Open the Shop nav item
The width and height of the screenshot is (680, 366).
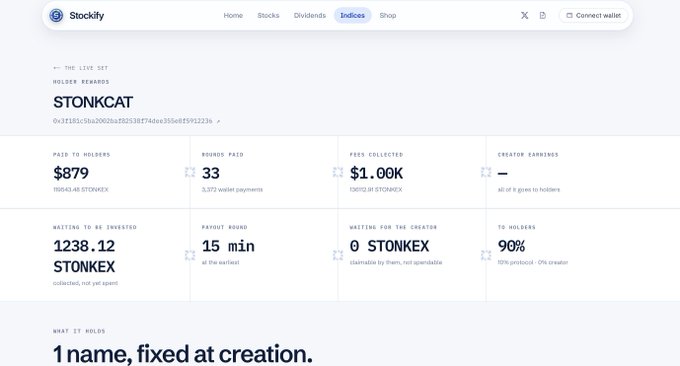(388, 16)
